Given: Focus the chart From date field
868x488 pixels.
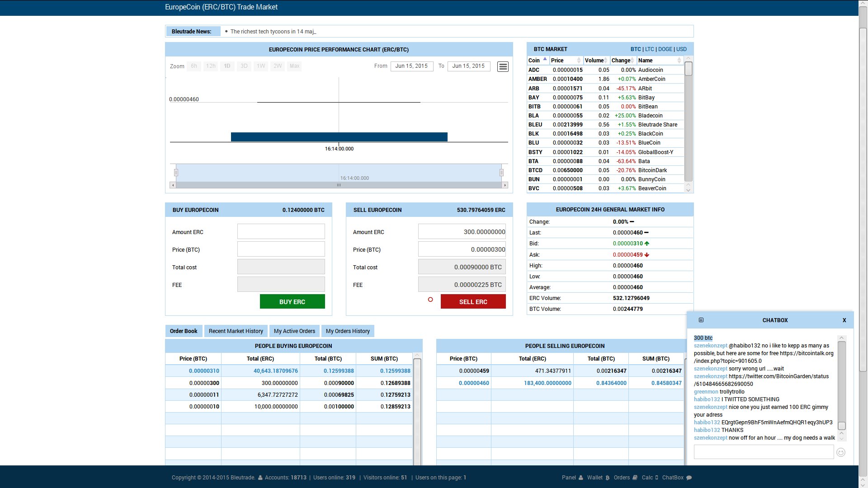Looking at the screenshot, I should pyautogui.click(x=412, y=66).
